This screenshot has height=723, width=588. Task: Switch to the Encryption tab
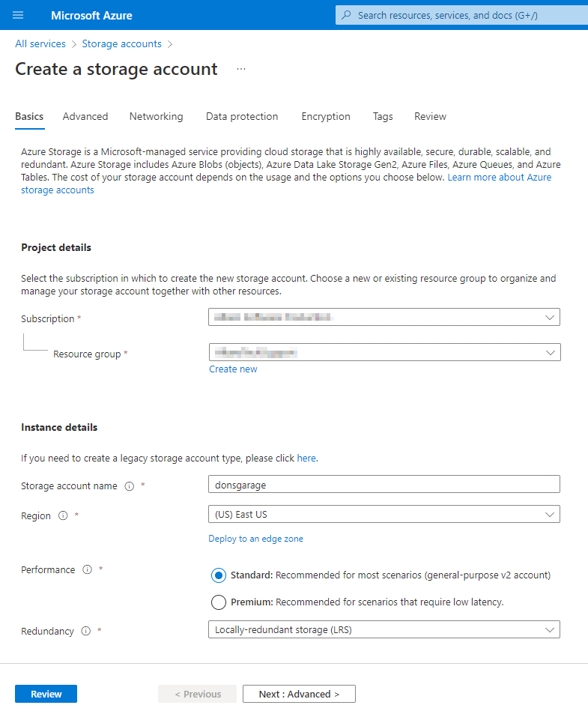tap(326, 116)
